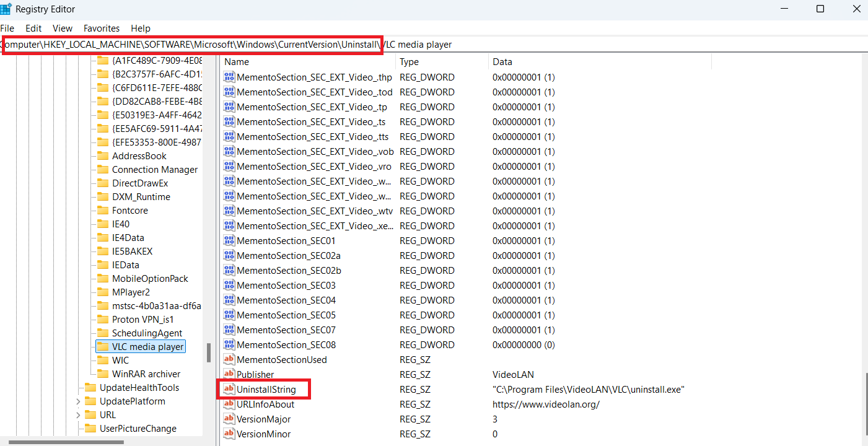Select the MementoSection_SEC07 value name
Viewport: 868px width, 446px height.
[x=286, y=330]
